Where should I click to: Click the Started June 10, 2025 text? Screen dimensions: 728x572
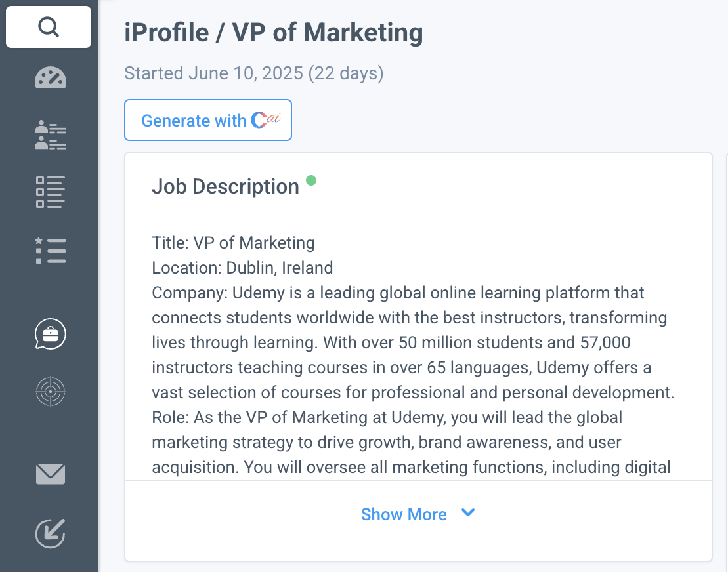coord(253,73)
